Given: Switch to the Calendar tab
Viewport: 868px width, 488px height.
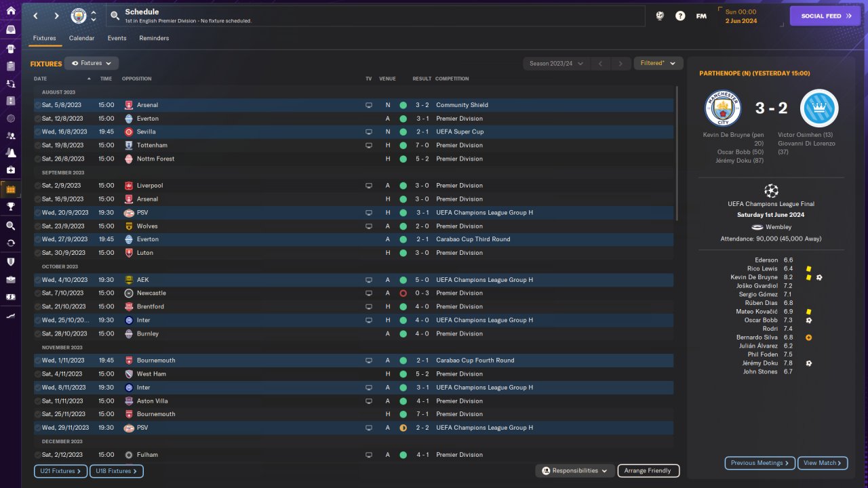Looking at the screenshot, I should coord(82,38).
